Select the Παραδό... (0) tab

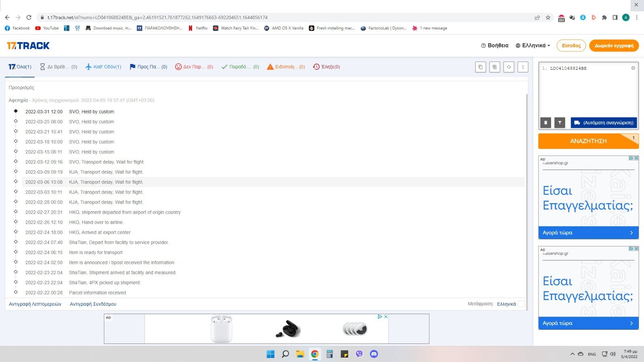(240, 67)
